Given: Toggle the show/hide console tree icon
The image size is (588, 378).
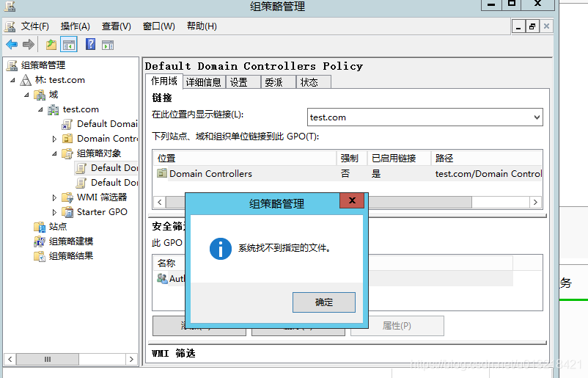Looking at the screenshot, I should click(69, 45).
